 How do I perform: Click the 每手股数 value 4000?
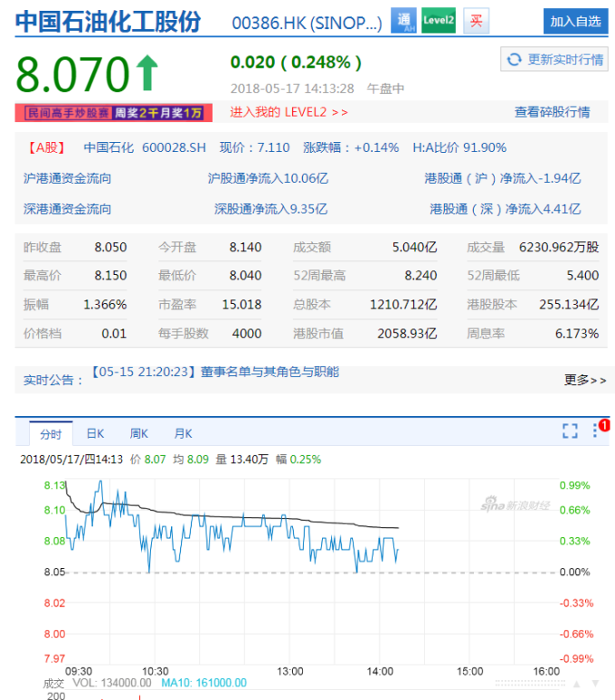[x=247, y=334]
